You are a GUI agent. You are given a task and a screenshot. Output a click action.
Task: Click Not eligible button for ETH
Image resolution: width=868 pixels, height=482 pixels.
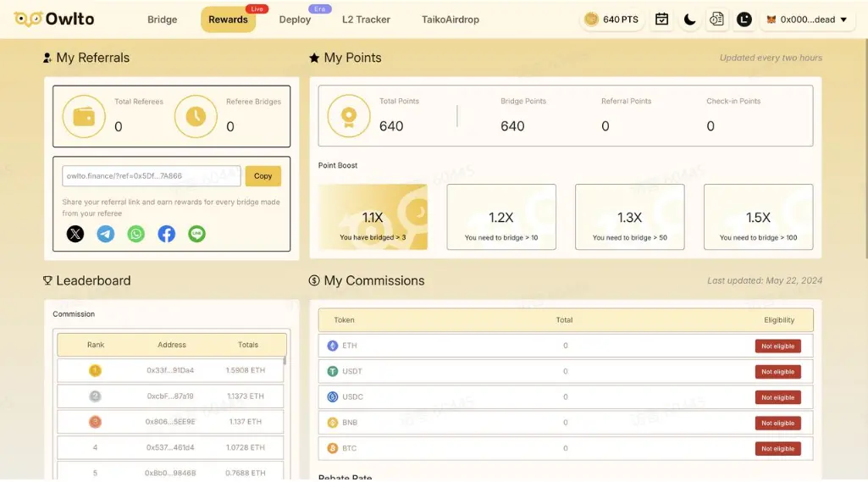click(x=777, y=346)
